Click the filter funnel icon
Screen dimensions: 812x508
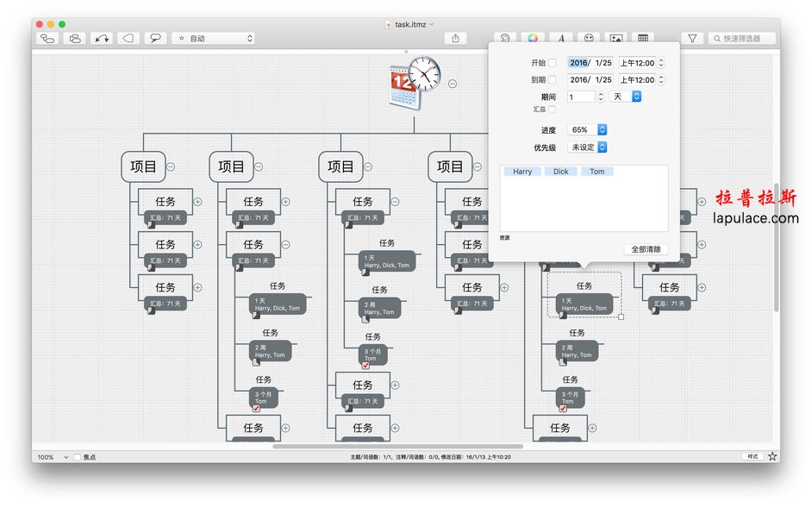pyautogui.click(x=692, y=38)
